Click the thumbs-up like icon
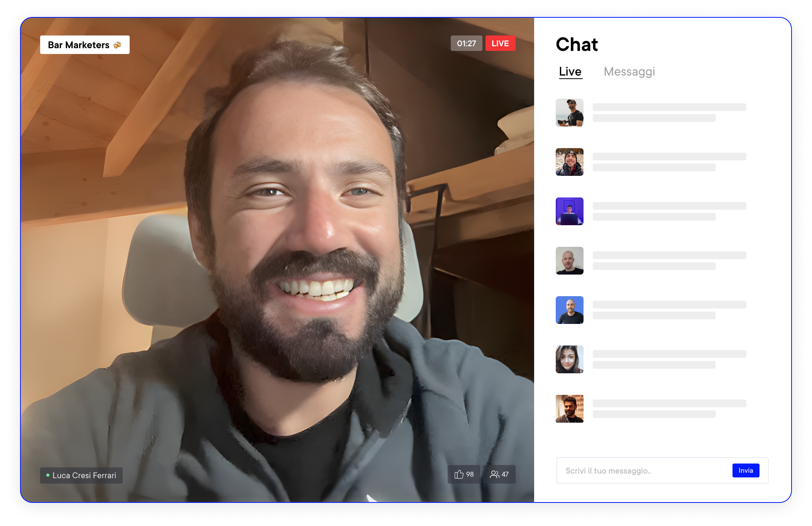 coord(458,474)
